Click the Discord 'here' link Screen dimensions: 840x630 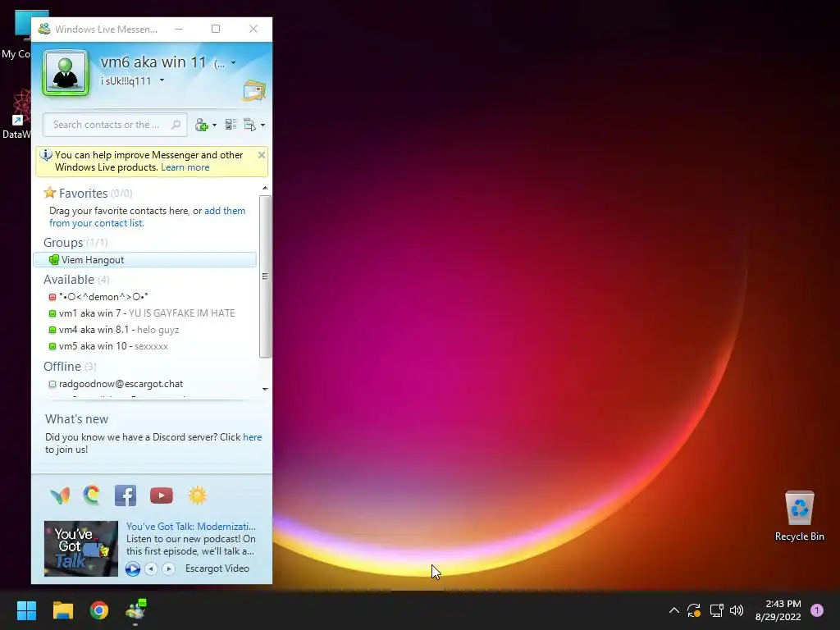pos(253,437)
